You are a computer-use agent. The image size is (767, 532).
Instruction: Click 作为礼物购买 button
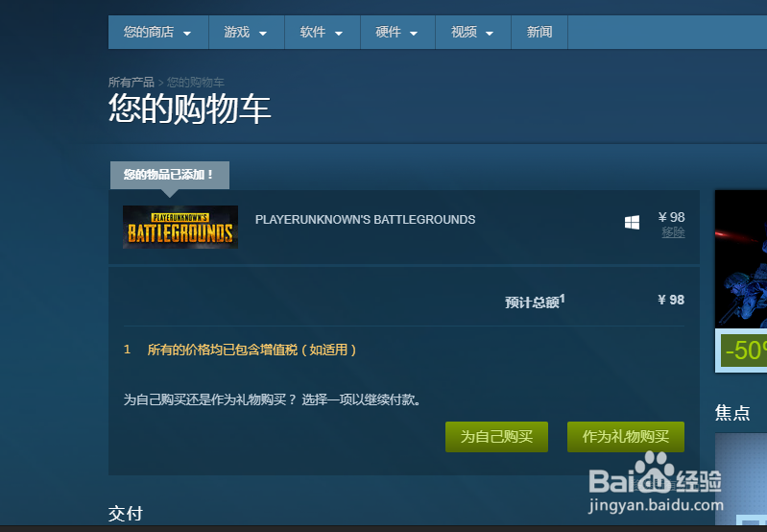[626, 437]
